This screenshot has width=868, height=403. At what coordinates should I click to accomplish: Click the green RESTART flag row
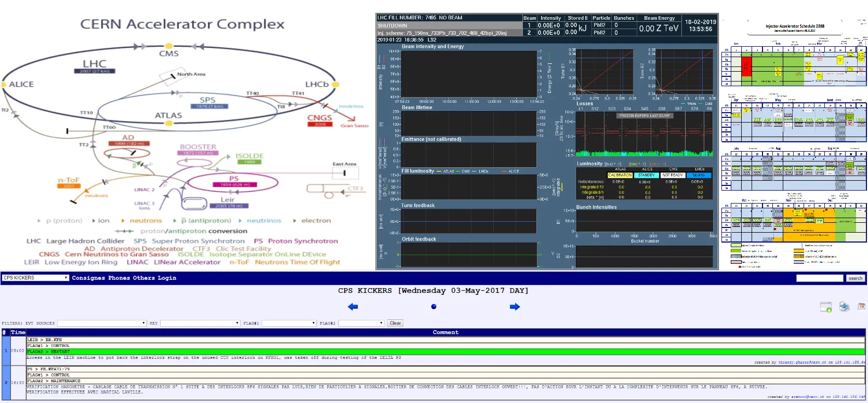(446, 352)
